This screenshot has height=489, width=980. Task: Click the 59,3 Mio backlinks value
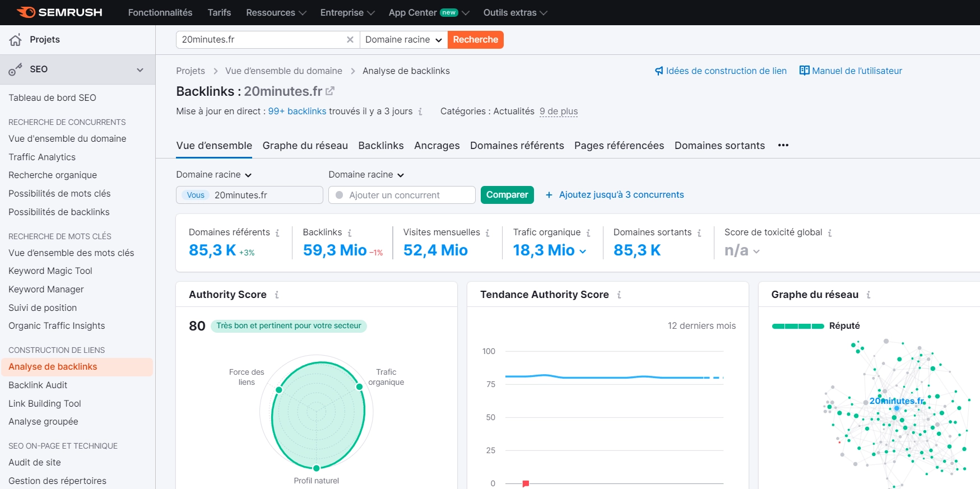coord(335,250)
